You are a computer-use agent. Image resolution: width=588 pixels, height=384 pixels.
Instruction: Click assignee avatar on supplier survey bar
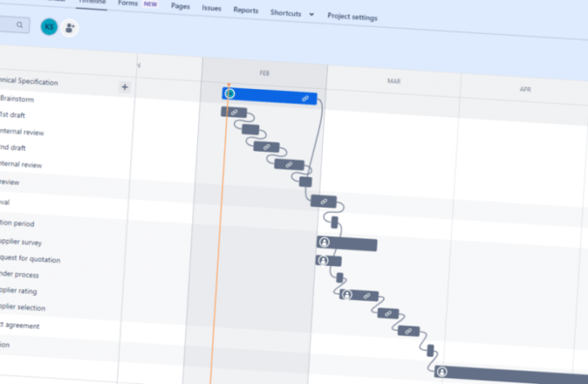coord(325,242)
